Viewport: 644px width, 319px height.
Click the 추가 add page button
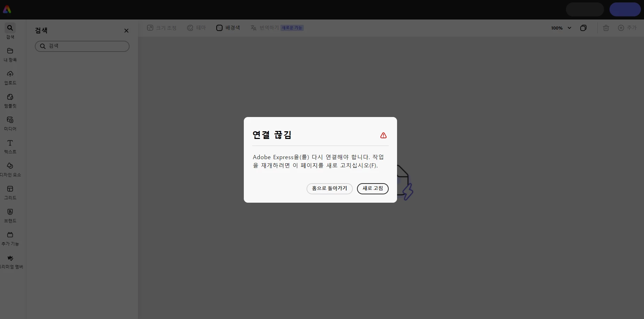pyautogui.click(x=627, y=28)
